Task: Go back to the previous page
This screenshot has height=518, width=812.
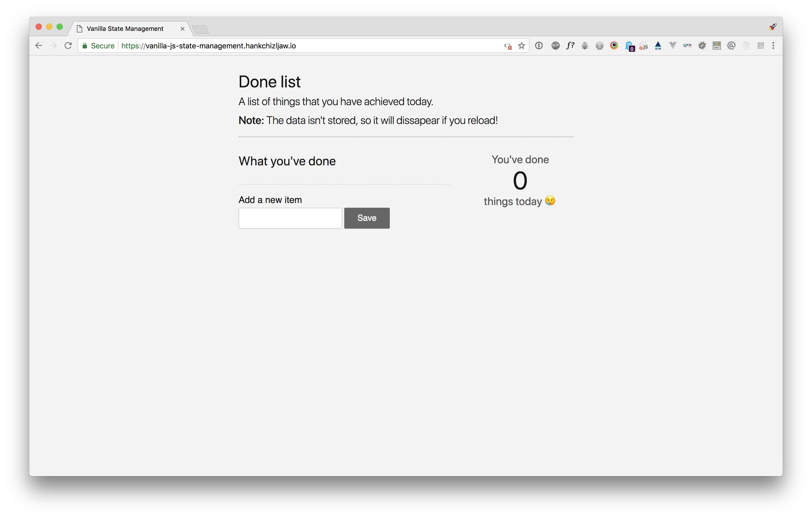Action: (x=38, y=46)
